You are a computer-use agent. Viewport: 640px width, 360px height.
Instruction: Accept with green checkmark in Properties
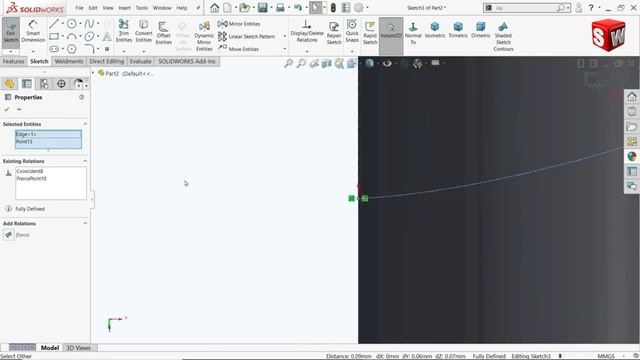[7, 109]
